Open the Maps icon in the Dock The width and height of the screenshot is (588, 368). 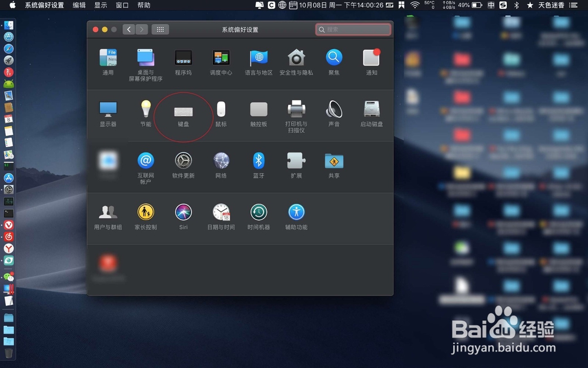click(9, 154)
